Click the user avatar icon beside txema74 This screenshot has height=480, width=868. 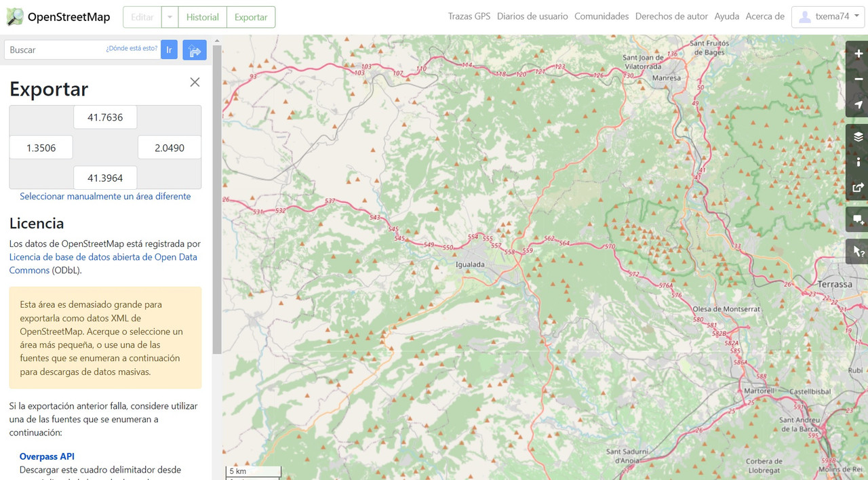(x=805, y=17)
